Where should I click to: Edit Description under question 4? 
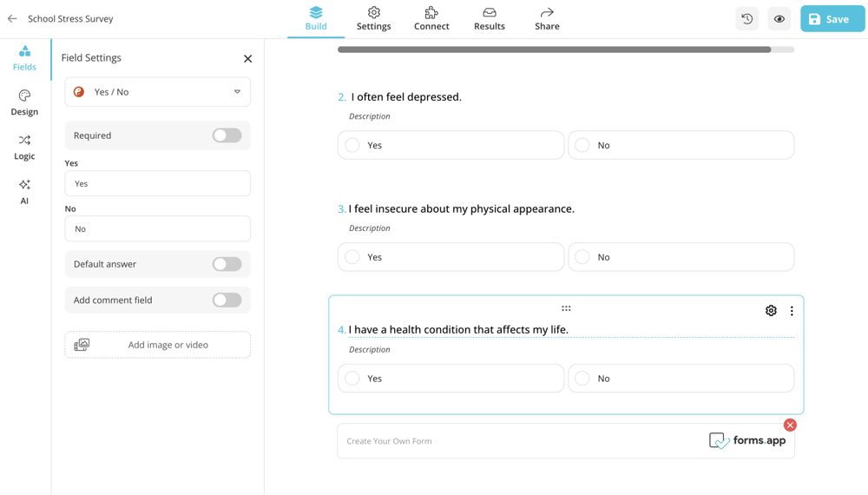369,349
